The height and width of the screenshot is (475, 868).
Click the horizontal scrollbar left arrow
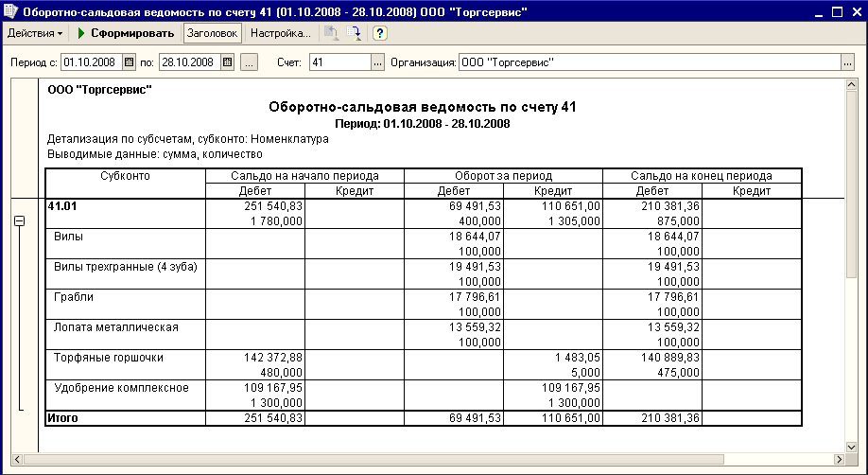17,459
